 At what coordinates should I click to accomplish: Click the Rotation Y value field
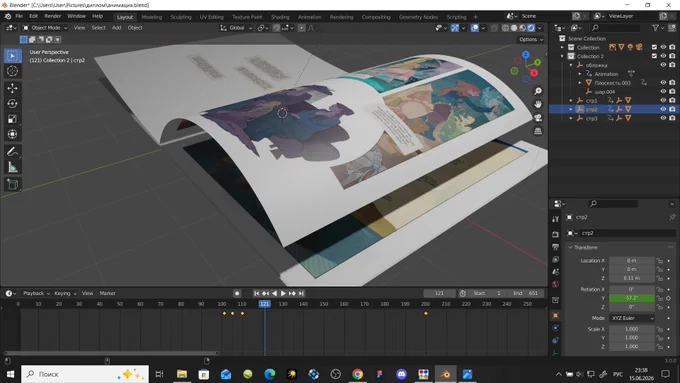632,298
